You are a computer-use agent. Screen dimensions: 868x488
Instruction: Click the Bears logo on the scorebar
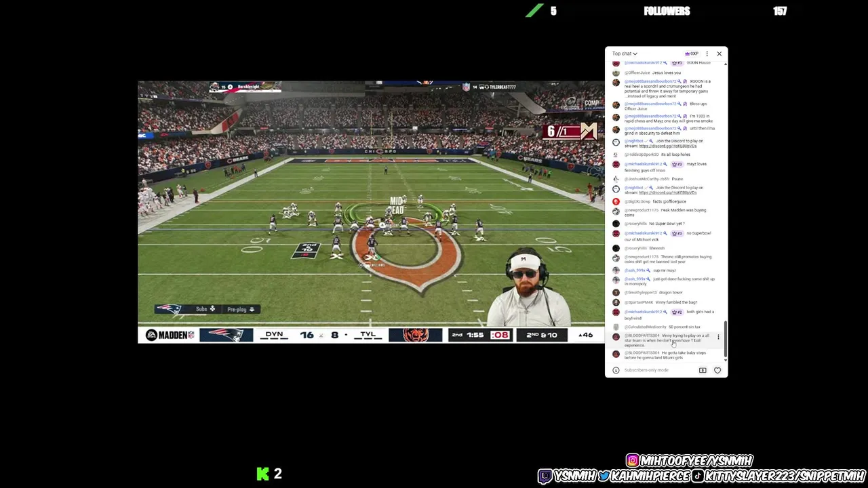(415, 335)
